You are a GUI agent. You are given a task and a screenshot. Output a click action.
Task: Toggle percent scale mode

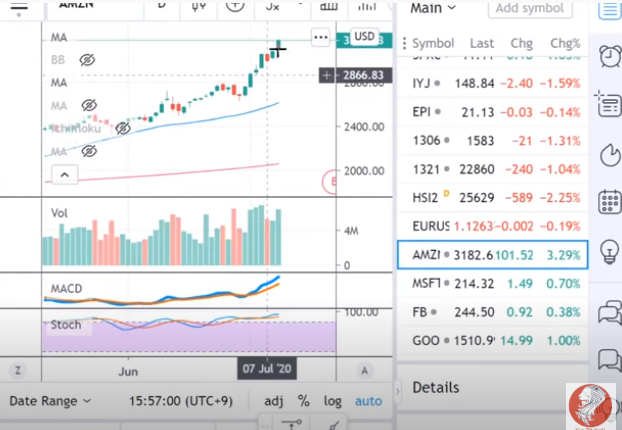point(303,401)
